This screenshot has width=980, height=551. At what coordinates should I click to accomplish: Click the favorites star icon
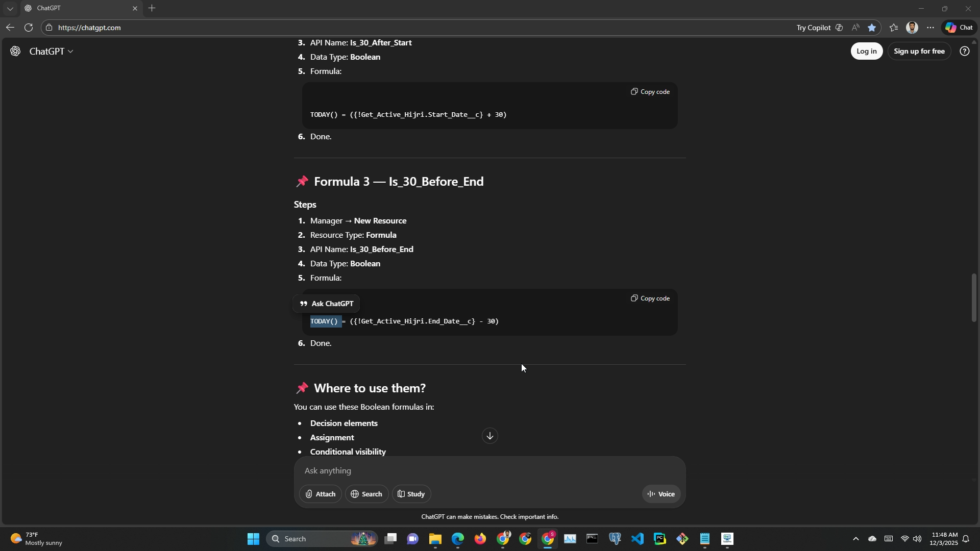pyautogui.click(x=872, y=28)
